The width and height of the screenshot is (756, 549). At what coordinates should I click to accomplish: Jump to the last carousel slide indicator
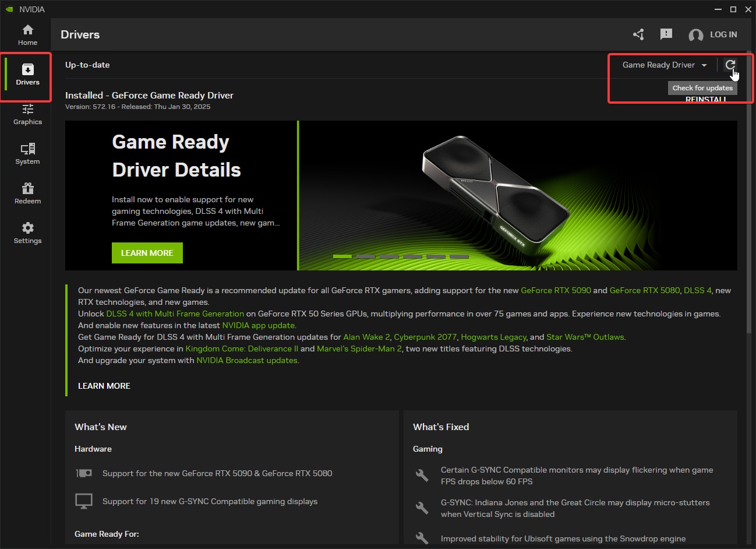pyautogui.click(x=459, y=256)
